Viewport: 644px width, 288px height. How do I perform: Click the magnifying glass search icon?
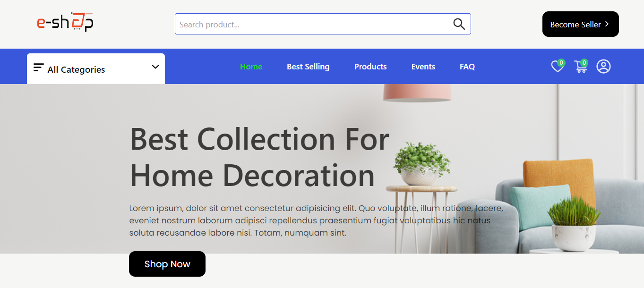(459, 24)
